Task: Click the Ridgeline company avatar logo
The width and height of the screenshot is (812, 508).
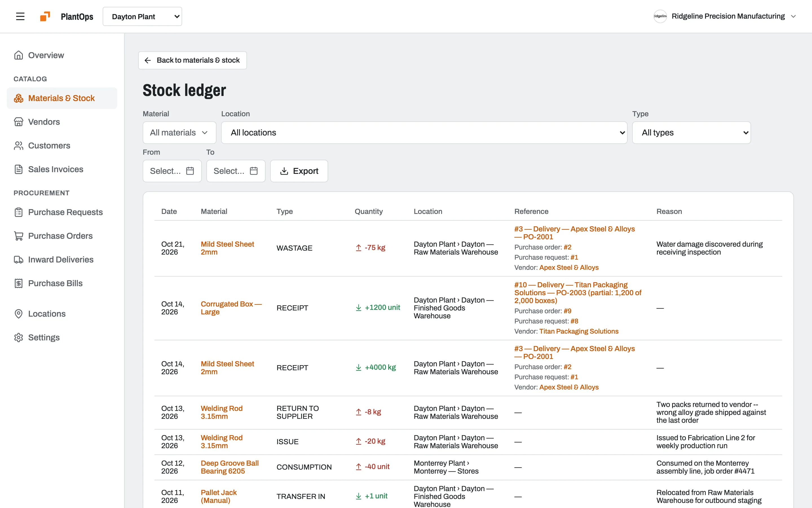Action: coord(660,16)
